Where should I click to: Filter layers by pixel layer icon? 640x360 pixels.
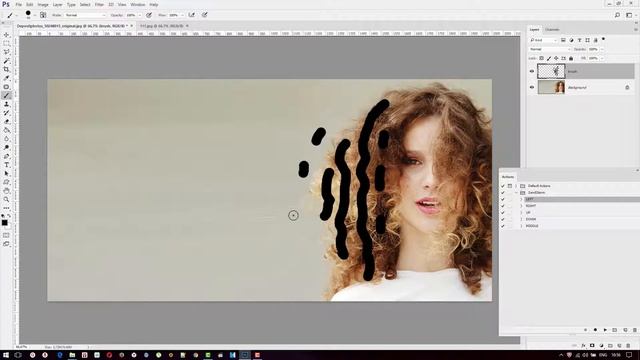pyautogui.click(x=563, y=40)
